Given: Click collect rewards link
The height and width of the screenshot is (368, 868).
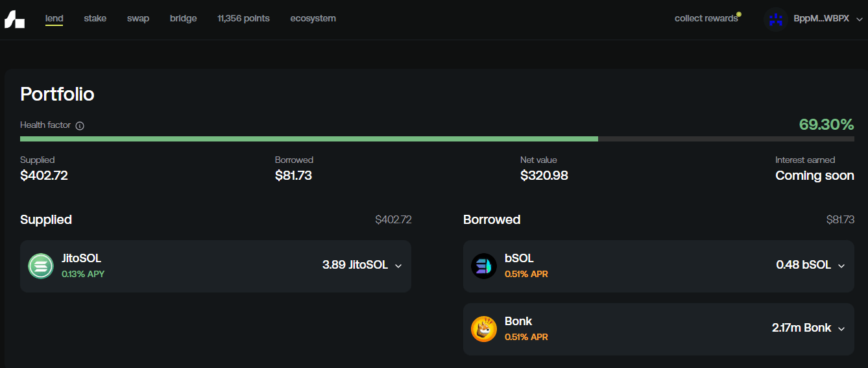Looking at the screenshot, I should coord(706,18).
